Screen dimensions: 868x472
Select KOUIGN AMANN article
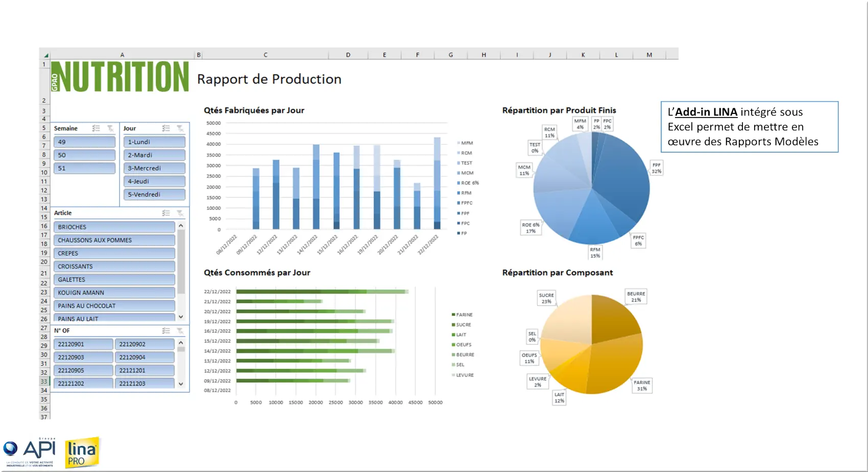114,293
